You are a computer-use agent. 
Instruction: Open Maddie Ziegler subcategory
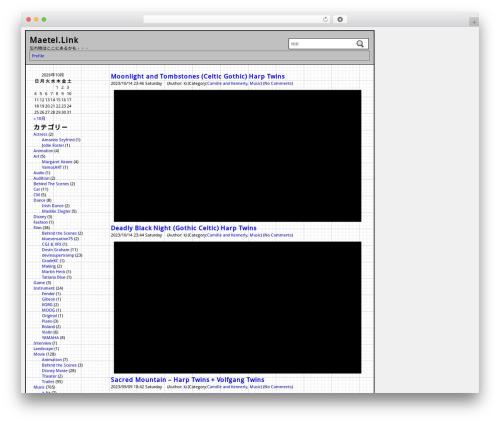click(x=56, y=211)
